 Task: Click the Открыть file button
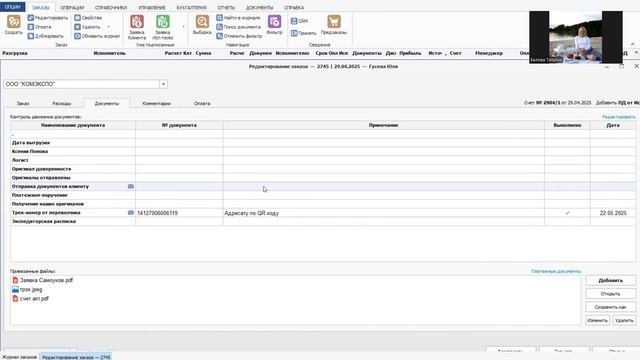click(x=611, y=294)
